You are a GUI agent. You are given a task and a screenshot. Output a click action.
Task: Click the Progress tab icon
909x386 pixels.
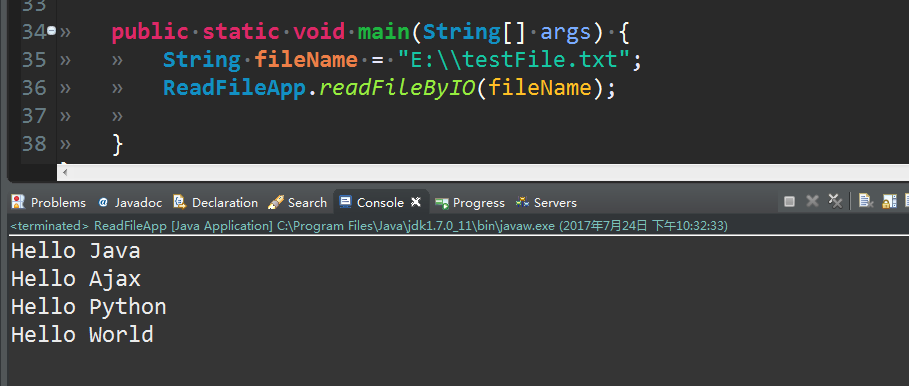(442, 202)
